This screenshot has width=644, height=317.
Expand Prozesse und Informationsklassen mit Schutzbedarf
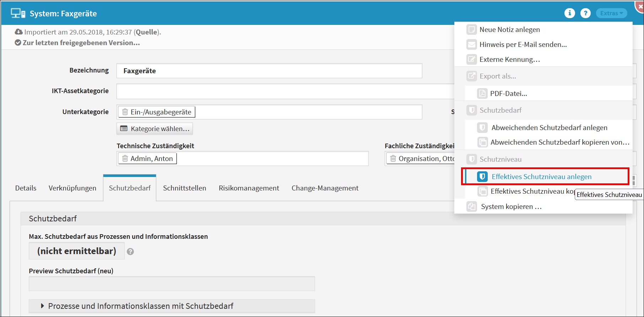pos(43,306)
